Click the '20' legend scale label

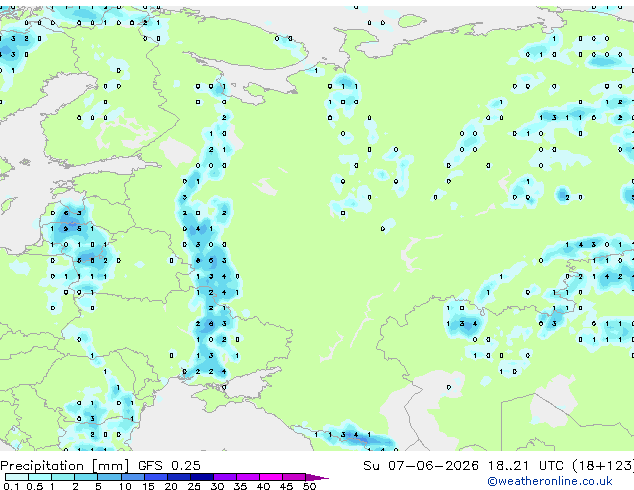[171, 486]
